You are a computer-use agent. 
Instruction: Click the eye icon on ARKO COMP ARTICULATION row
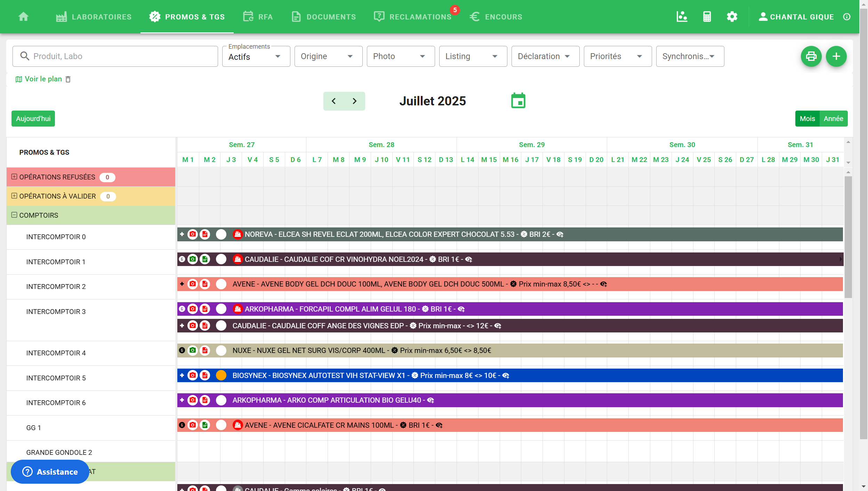(431, 400)
